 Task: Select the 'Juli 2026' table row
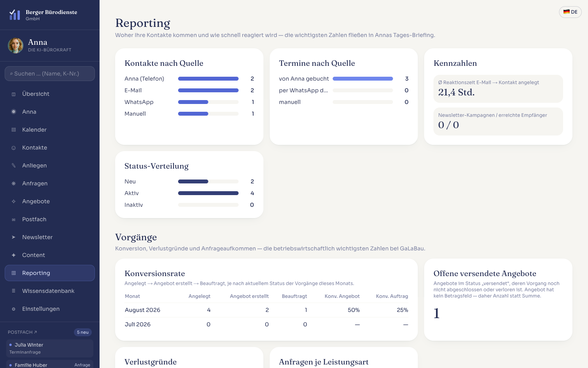266,324
